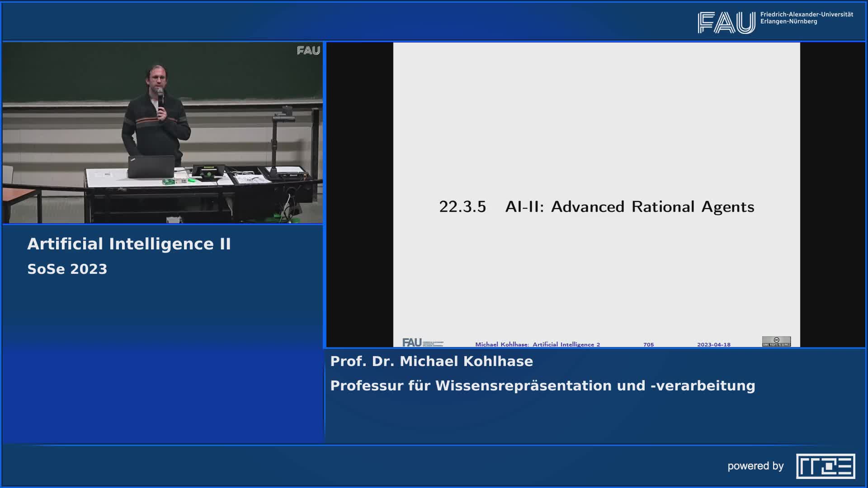
Task: Click the FAU watermark on camera video
Action: (x=308, y=51)
